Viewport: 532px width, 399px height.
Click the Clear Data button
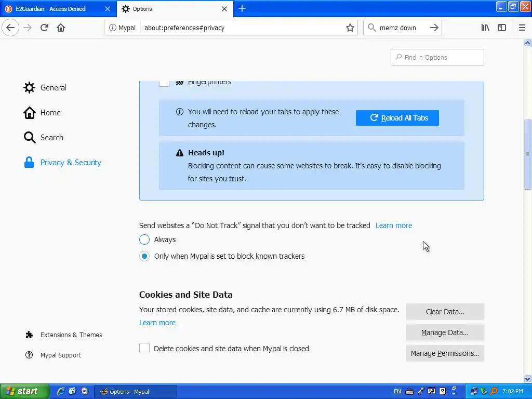[445, 312]
